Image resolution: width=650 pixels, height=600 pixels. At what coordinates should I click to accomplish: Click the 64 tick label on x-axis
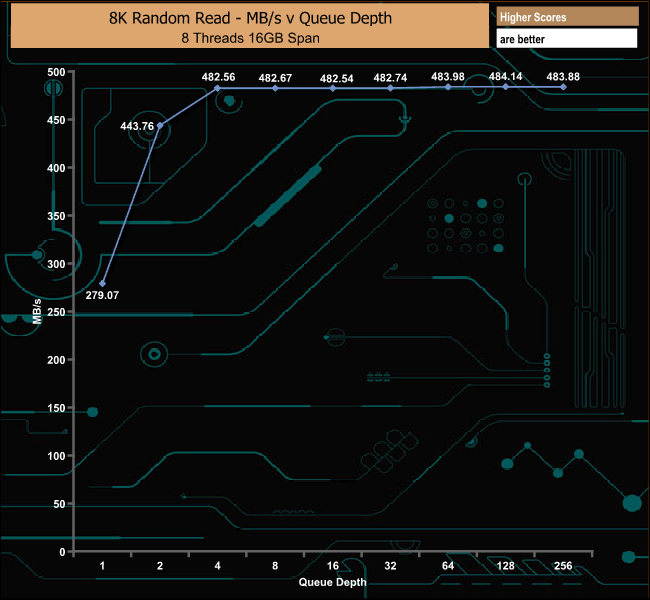point(448,566)
